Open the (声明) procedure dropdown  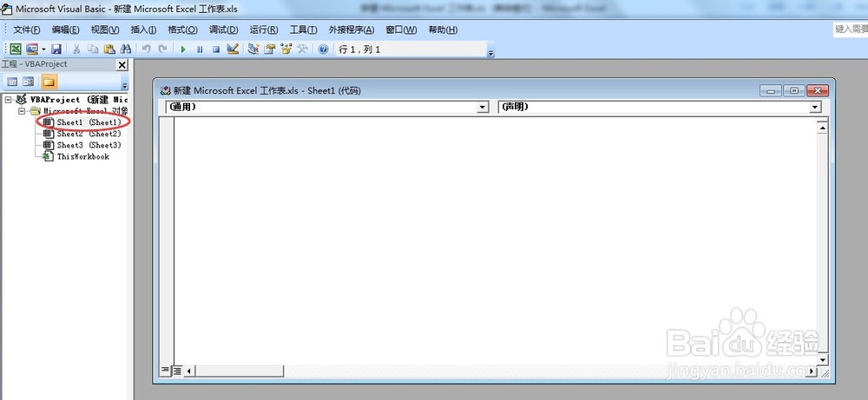(x=815, y=108)
